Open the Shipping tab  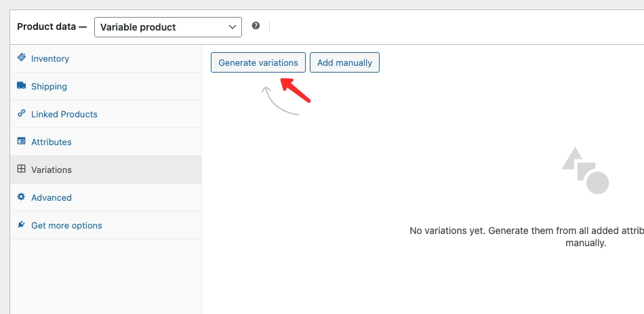49,87
